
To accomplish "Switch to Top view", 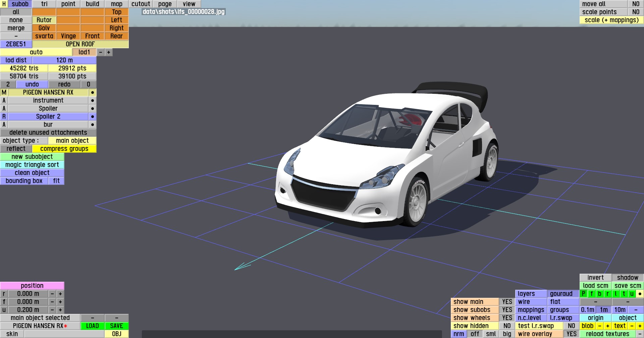I will click(x=117, y=12).
